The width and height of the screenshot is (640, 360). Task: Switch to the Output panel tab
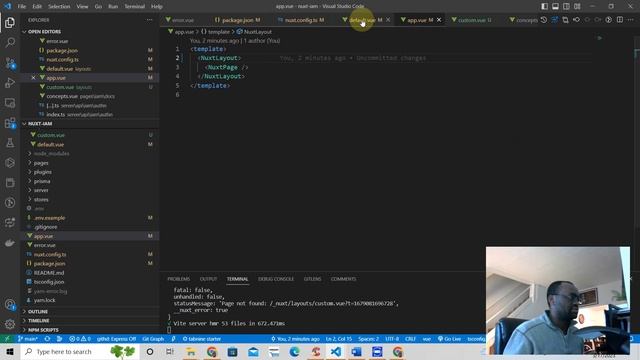(208, 279)
